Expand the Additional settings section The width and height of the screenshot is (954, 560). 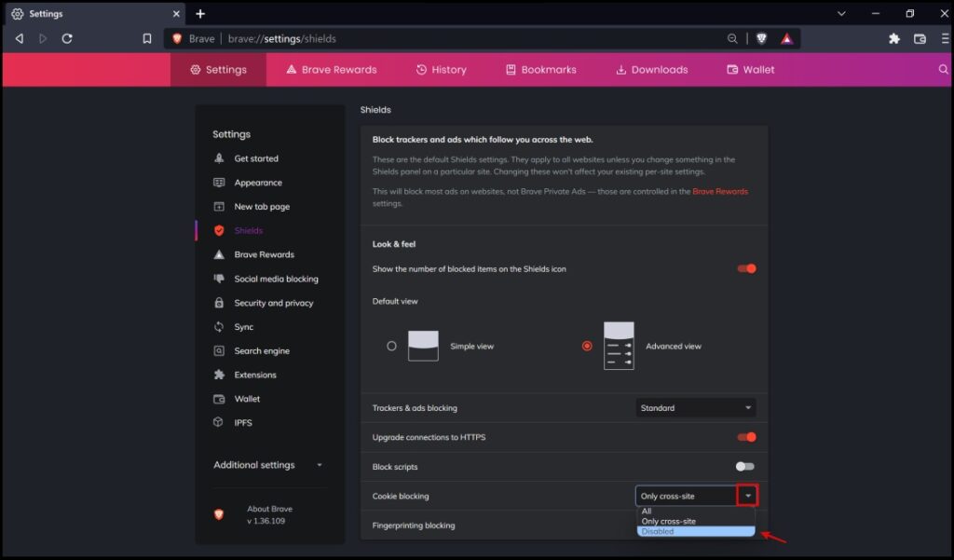tap(267, 465)
